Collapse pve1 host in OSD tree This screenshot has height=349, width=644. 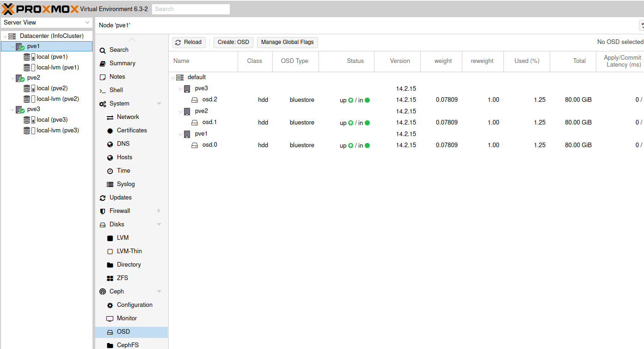(180, 134)
